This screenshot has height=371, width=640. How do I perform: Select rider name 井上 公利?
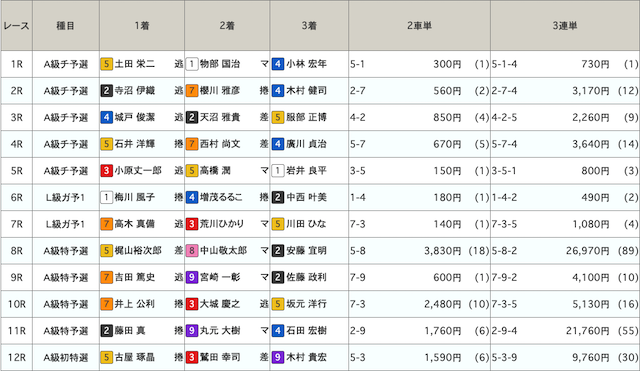135,304
